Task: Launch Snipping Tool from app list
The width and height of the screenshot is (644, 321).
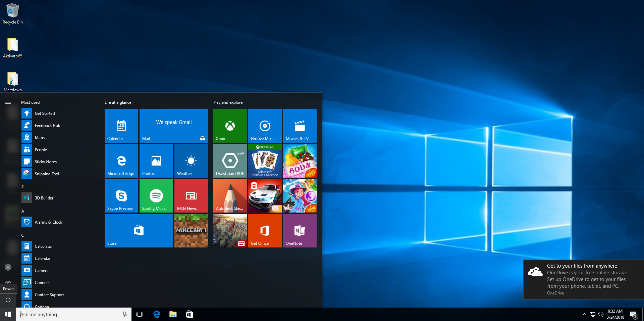Action: click(59, 174)
